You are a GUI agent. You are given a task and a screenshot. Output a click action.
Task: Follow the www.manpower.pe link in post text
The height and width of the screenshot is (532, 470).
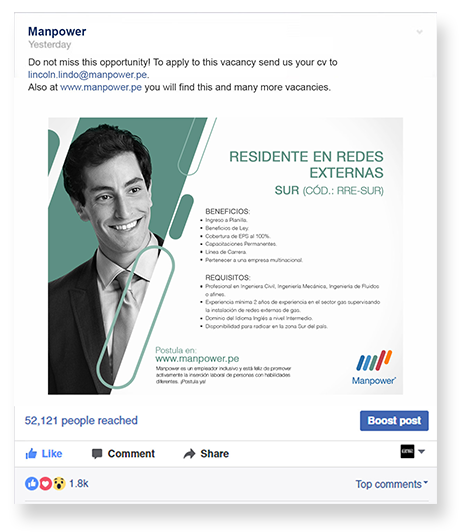click(x=101, y=87)
